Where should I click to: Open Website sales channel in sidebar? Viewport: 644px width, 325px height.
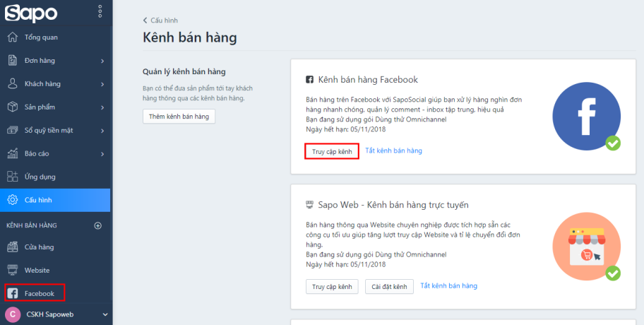pyautogui.click(x=55, y=271)
